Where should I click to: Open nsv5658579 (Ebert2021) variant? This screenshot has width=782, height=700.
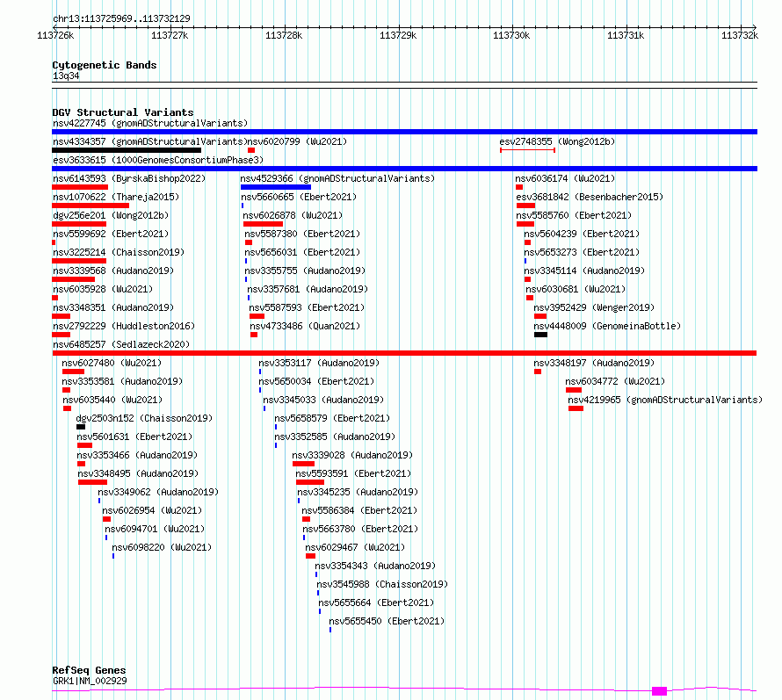tap(332, 418)
